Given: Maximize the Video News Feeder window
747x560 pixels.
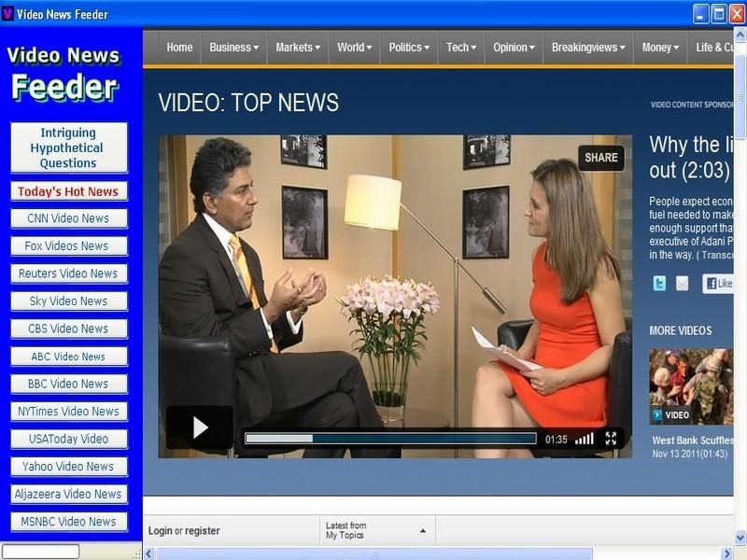Looking at the screenshot, I should coord(719,14).
